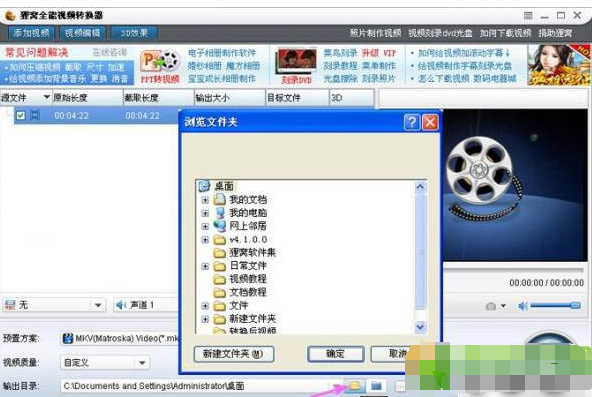Click the 常见问题解决 heading link
Screen dimensions: 592x397
pos(37,52)
